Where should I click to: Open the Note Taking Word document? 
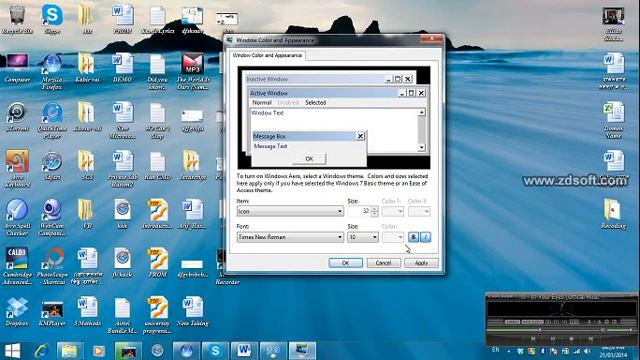[192, 311]
